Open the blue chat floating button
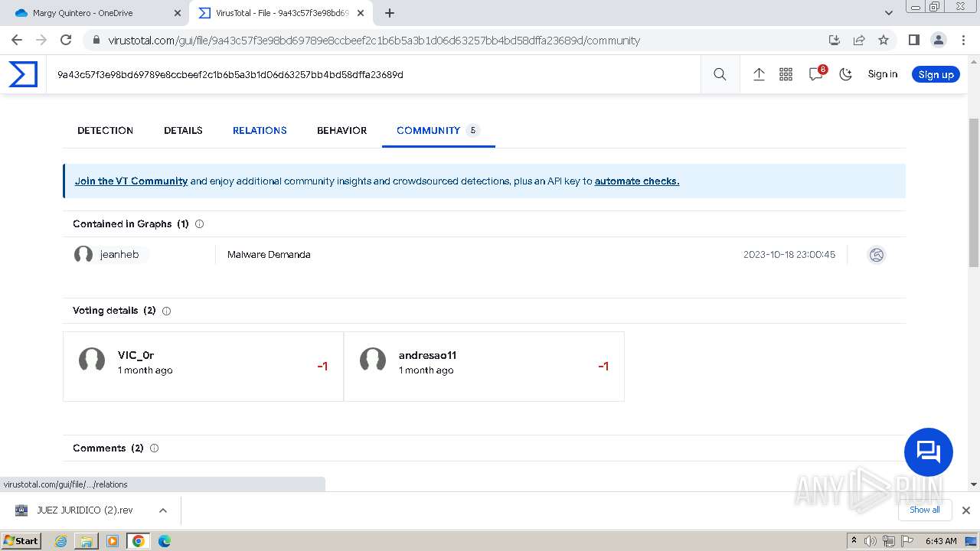This screenshot has height=551, width=980. 929,452
